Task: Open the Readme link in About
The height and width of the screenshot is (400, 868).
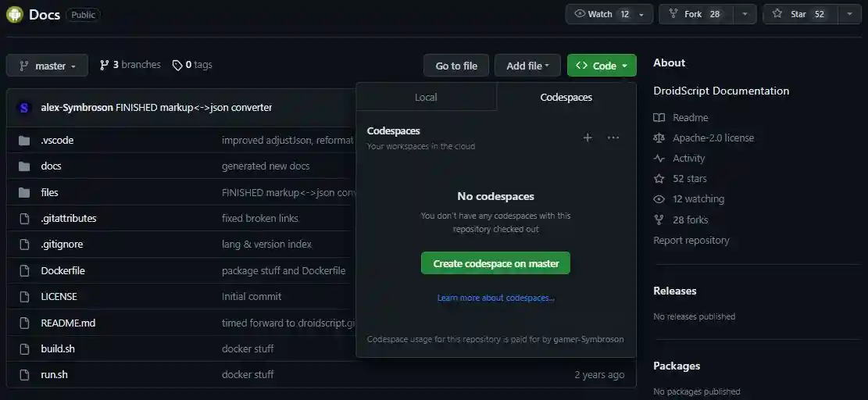Action: (691, 118)
